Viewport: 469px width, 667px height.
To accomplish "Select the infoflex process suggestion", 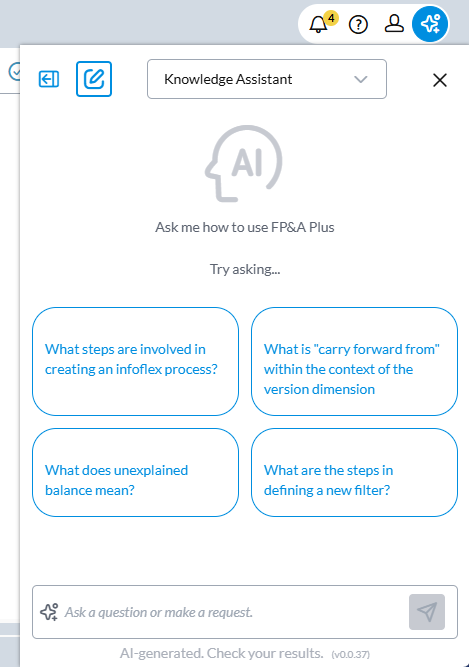I will point(135,361).
